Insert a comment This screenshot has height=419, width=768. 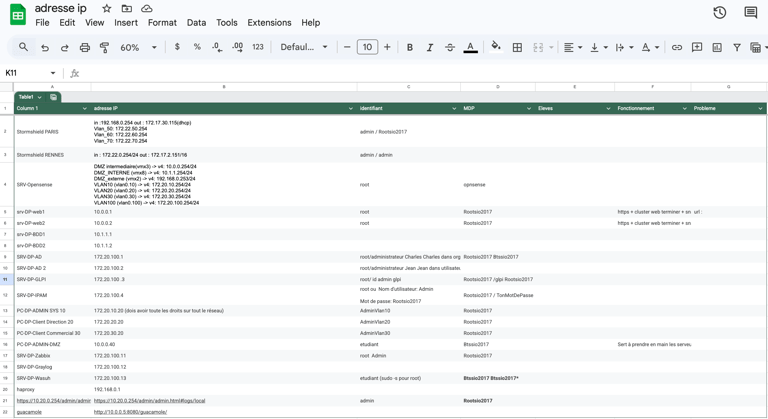pyautogui.click(x=696, y=48)
